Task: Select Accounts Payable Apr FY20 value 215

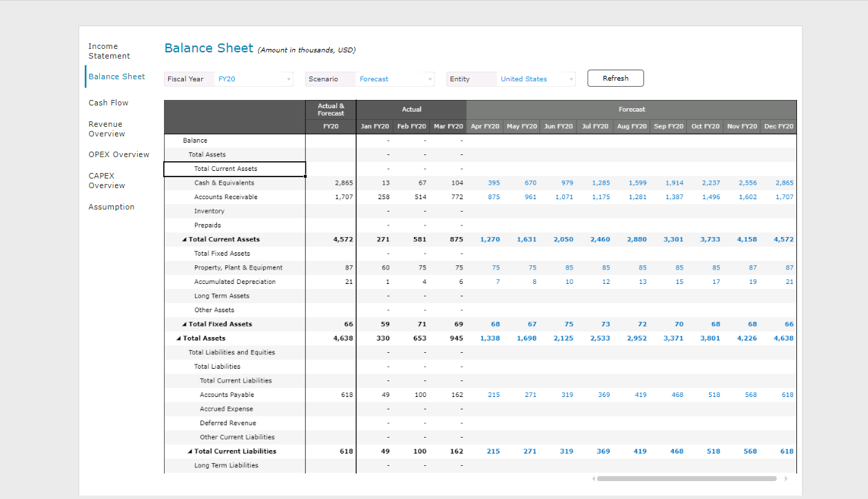Action: coord(494,395)
